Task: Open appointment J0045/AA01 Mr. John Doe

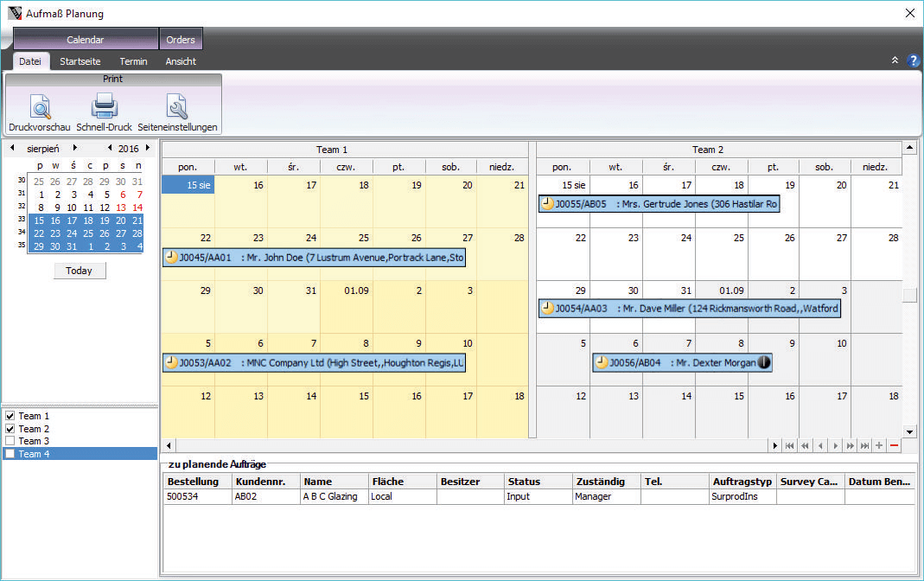Action: [x=314, y=258]
